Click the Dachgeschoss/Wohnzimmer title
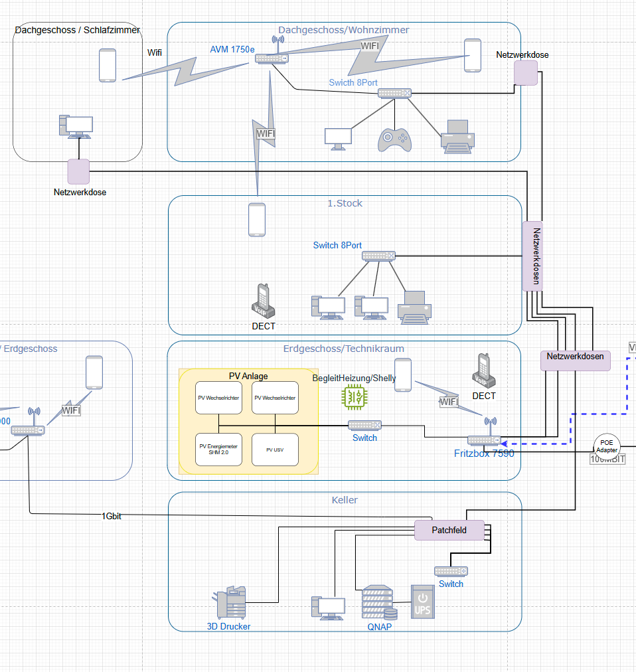636x672 pixels. 344,30
